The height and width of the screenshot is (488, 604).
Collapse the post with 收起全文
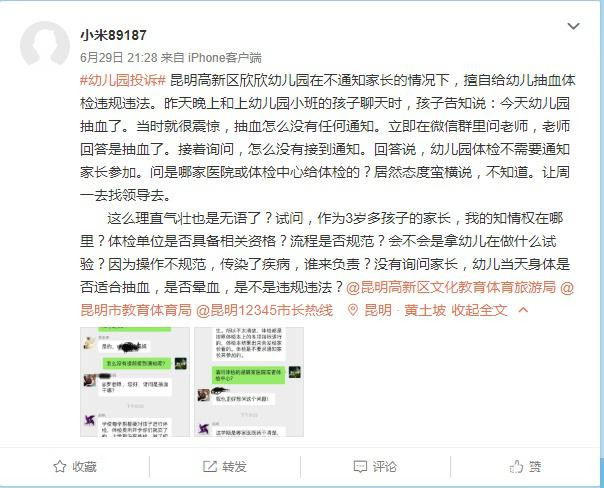point(479,310)
